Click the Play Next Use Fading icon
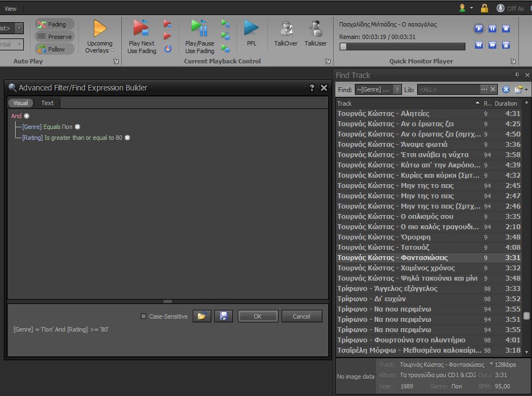Image resolution: width=532 pixels, height=396 pixels. (x=141, y=28)
